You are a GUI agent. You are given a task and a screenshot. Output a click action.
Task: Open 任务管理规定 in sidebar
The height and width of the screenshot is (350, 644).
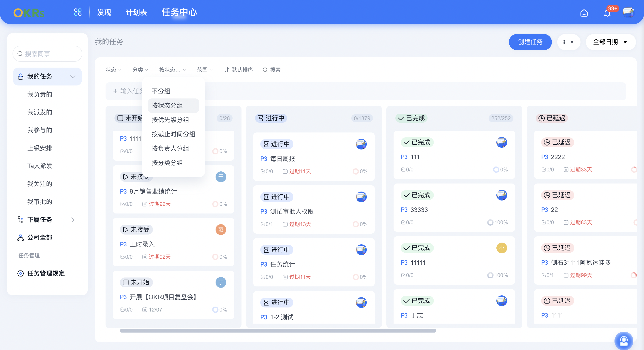pyautogui.click(x=46, y=273)
